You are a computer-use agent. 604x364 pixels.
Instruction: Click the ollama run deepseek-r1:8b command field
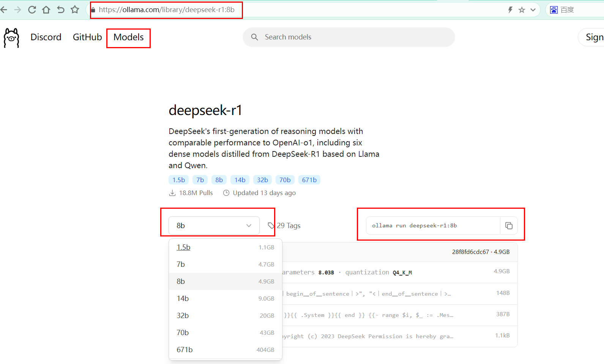[433, 226]
